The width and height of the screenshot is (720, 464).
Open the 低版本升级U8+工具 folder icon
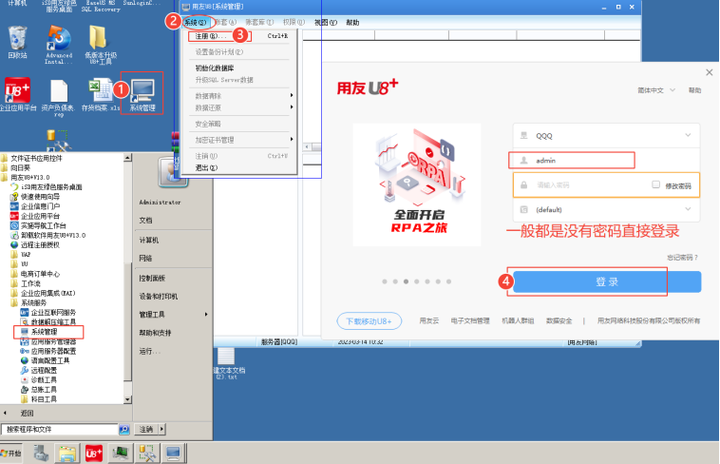pyautogui.click(x=101, y=44)
